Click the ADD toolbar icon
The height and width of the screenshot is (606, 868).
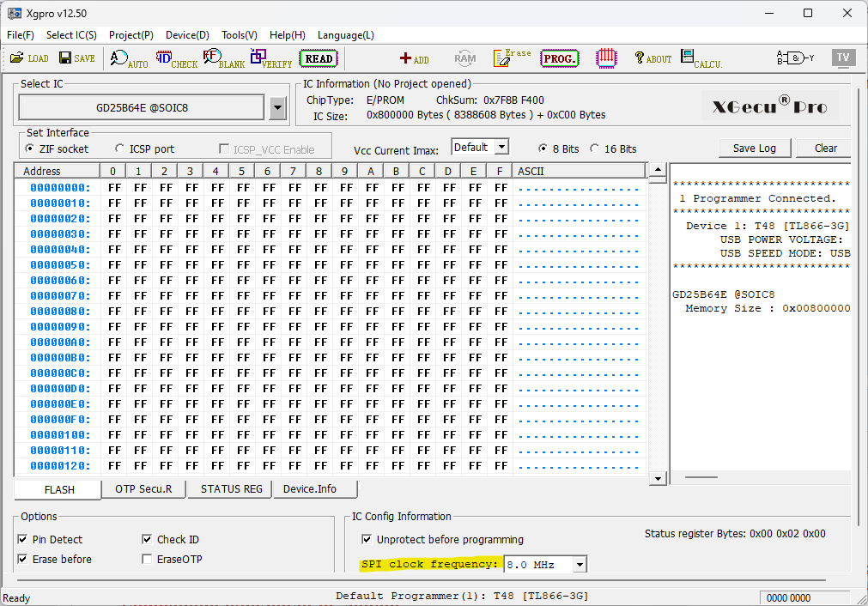[x=414, y=58]
